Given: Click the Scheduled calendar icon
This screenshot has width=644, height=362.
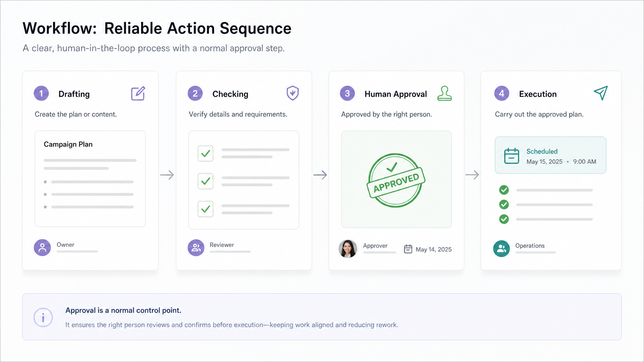Looking at the screenshot, I should point(512,156).
